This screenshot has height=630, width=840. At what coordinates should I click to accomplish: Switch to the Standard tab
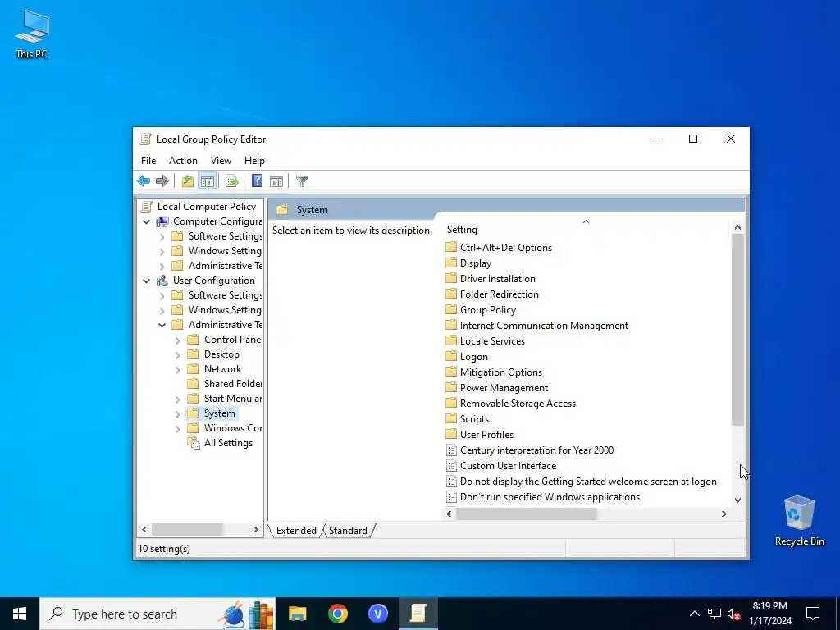348,531
